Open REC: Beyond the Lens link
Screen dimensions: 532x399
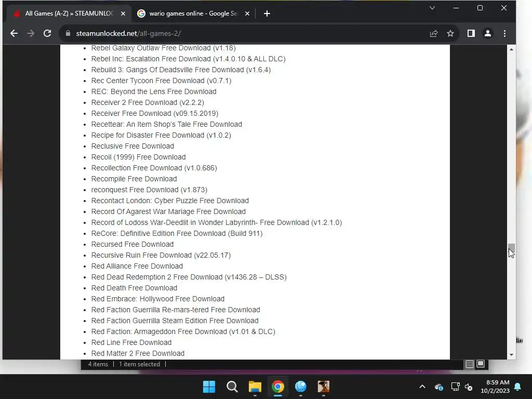(x=154, y=91)
